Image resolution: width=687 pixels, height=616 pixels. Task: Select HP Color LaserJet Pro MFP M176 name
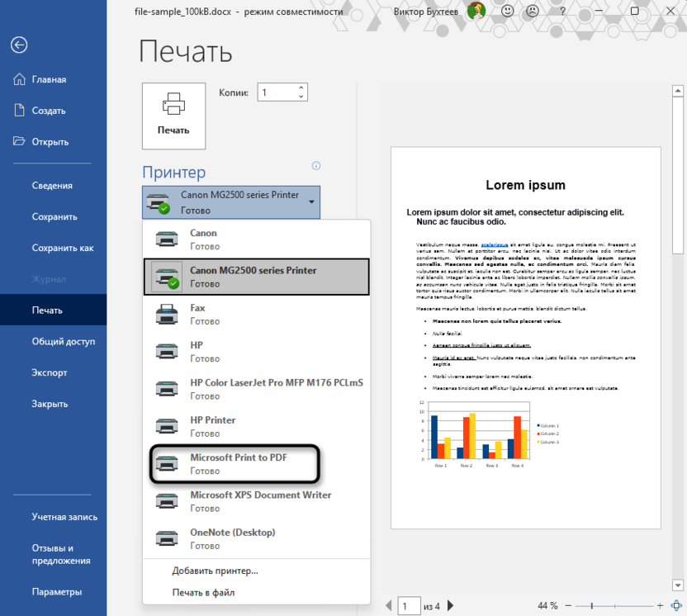click(x=277, y=382)
